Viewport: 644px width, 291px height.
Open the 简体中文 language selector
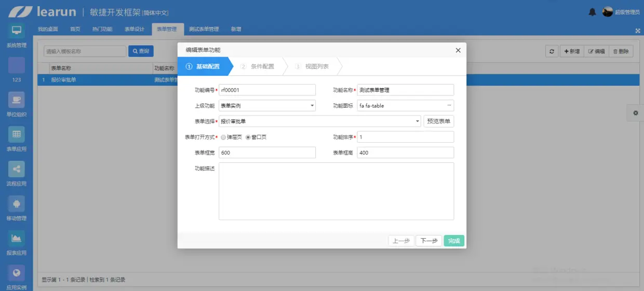coord(156,12)
